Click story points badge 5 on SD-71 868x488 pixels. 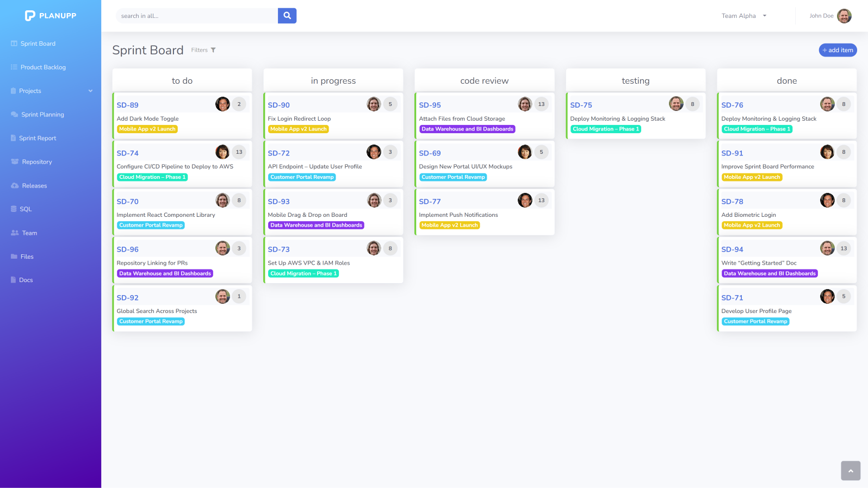(844, 296)
